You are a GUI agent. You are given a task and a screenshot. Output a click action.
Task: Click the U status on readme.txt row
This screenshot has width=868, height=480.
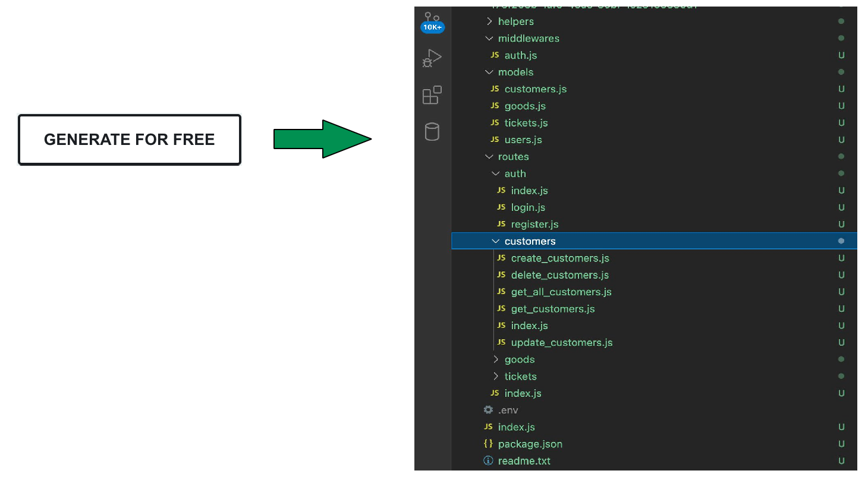pyautogui.click(x=841, y=460)
